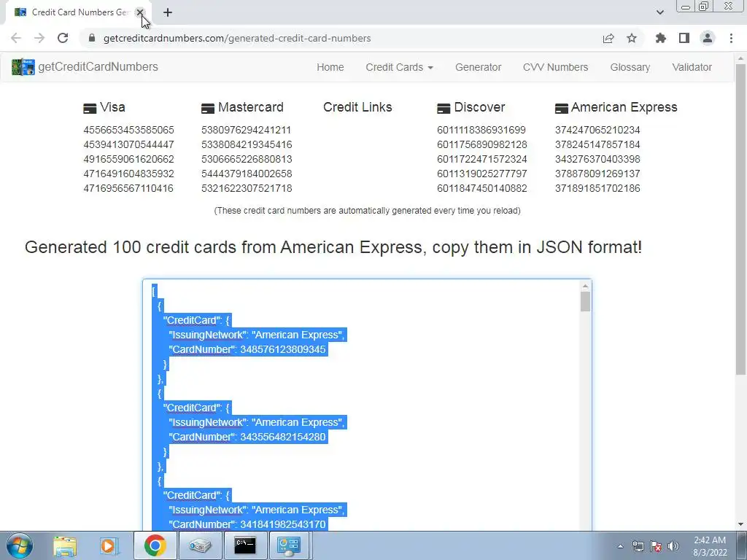Open Chrome three-dot menu
The height and width of the screenshot is (560, 747).
pyautogui.click(x=731, y=38)
